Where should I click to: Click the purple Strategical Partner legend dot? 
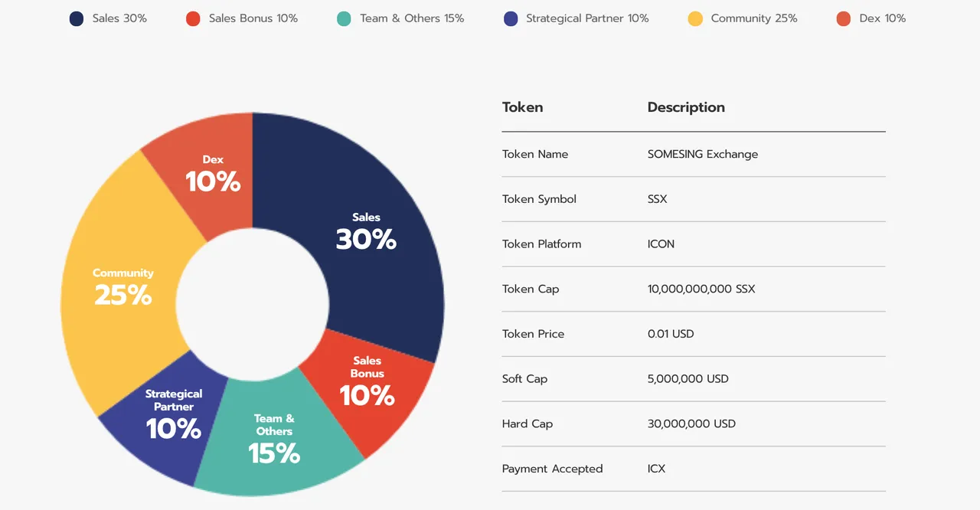(x=511, y=18)
